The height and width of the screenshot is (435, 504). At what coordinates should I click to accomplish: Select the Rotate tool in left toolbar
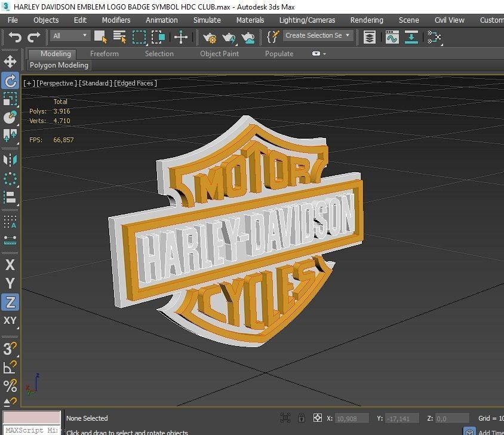pos(10,81)
